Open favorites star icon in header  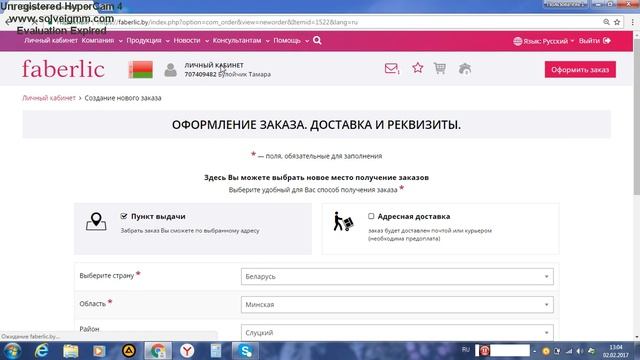coord(418,68)
